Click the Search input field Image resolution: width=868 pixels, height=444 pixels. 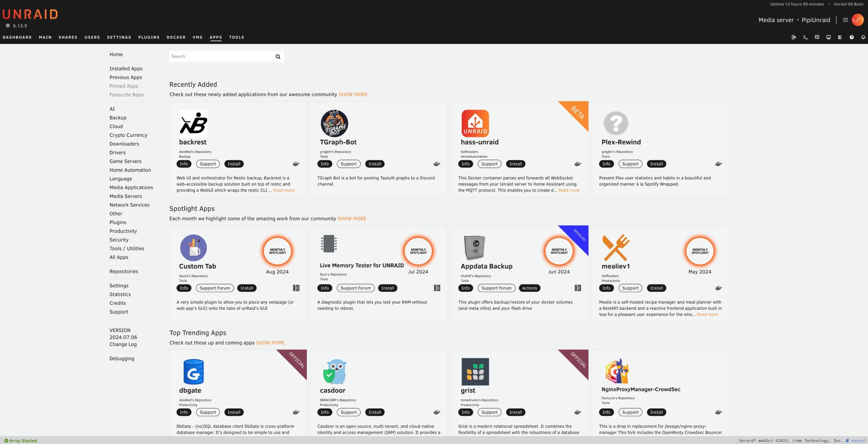tap(221, 56)
